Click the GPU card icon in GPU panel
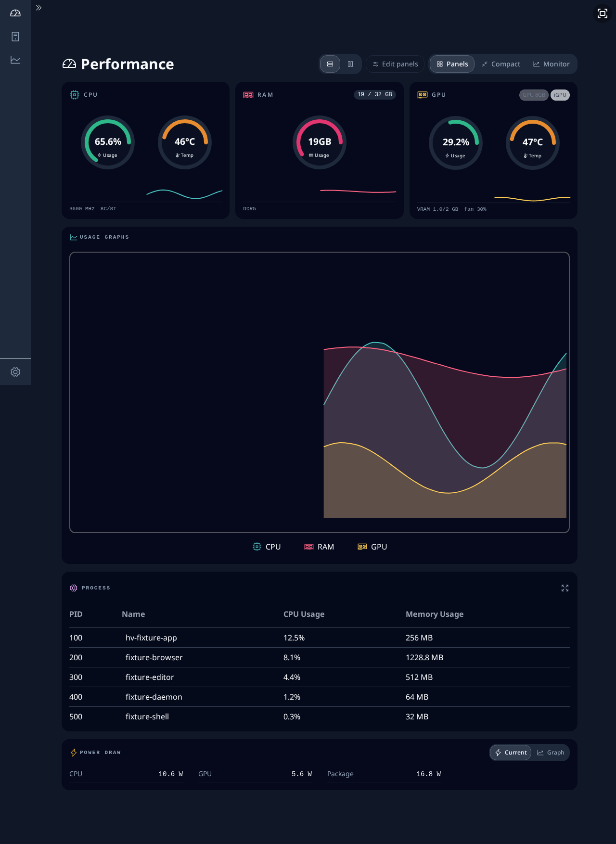This screenshot has height=844, width=616. coord(423,95)
